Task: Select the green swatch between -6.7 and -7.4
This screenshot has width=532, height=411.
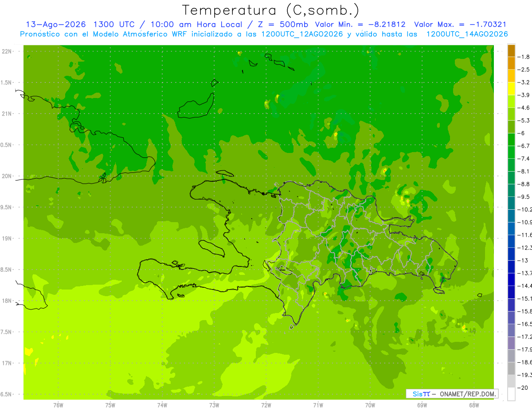Action: pos(511,152)
